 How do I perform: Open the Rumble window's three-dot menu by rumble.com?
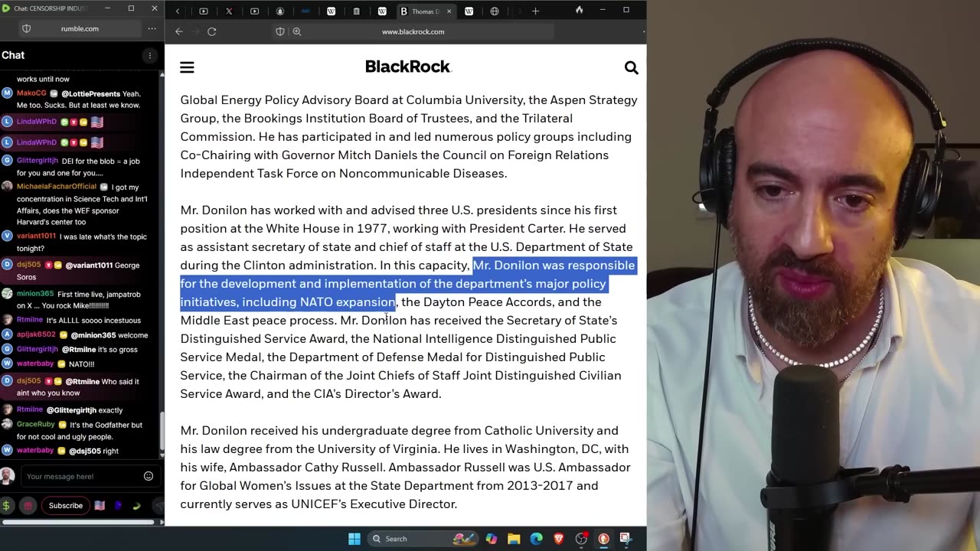(151, 28)
